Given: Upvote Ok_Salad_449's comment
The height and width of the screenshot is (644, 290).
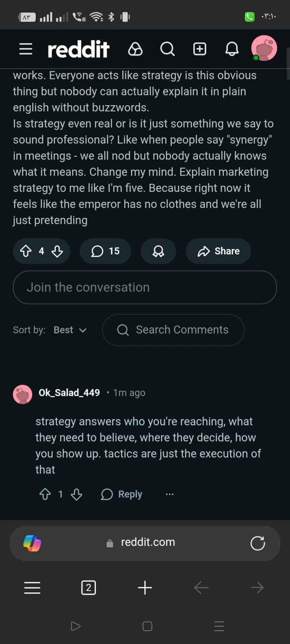Looking at the screenshot, I should tap(45, 495).
